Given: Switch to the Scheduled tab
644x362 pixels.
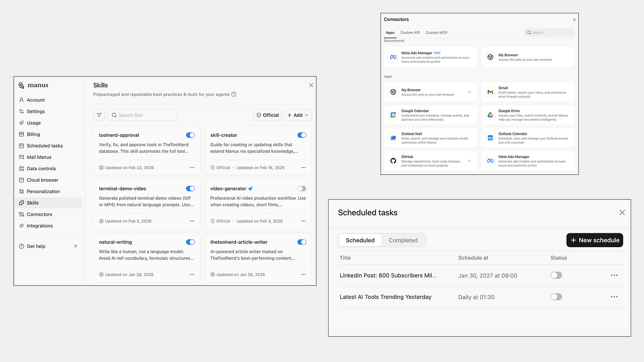Looking at the screenshot, I should [x=360, y=240].
